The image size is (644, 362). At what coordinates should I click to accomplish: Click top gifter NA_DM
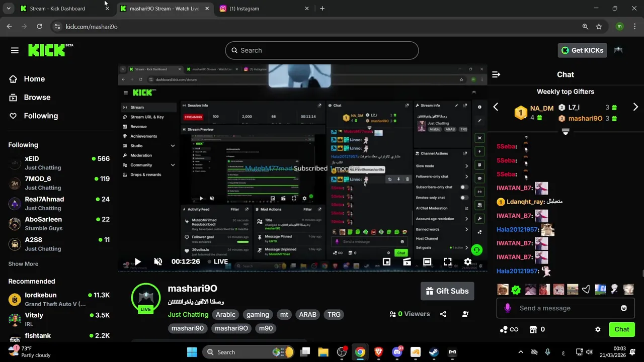[541, 108]
